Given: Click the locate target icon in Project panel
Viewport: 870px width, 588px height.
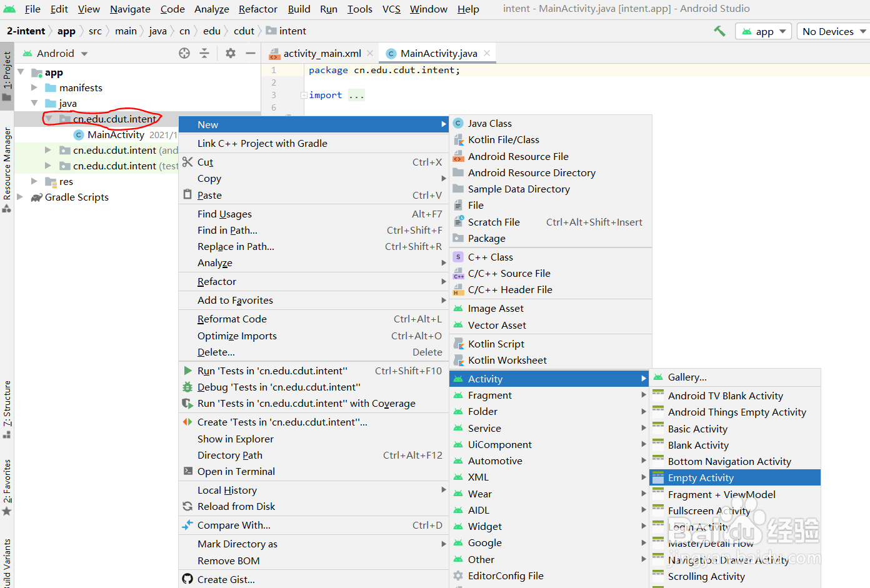Looking at the screenshot, I should click(184, 53).
